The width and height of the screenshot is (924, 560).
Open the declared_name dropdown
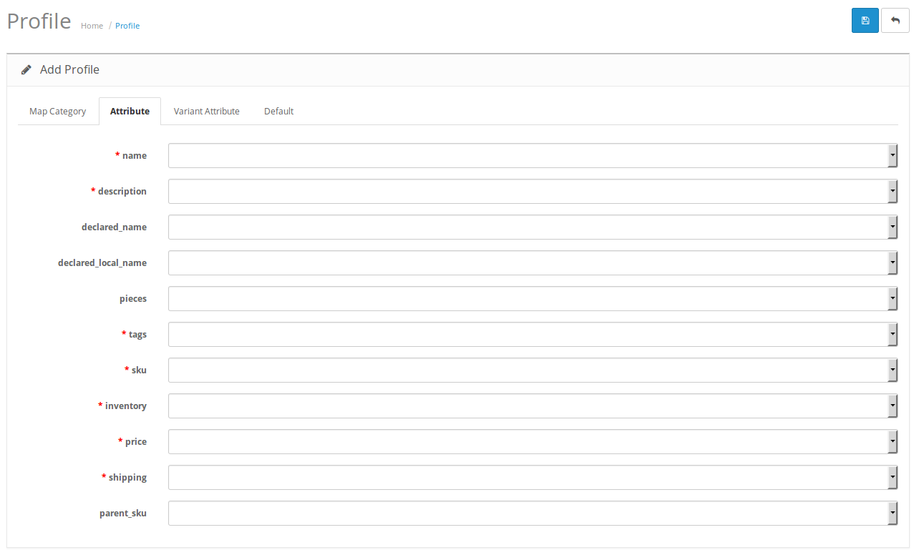coord(532,227)
